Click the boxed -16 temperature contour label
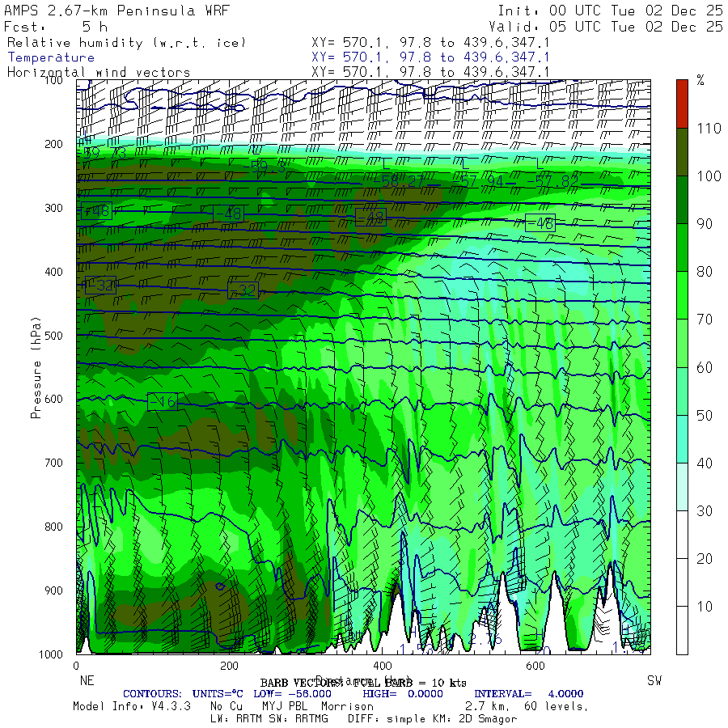 pyautogui.click(x=163, y=401)
